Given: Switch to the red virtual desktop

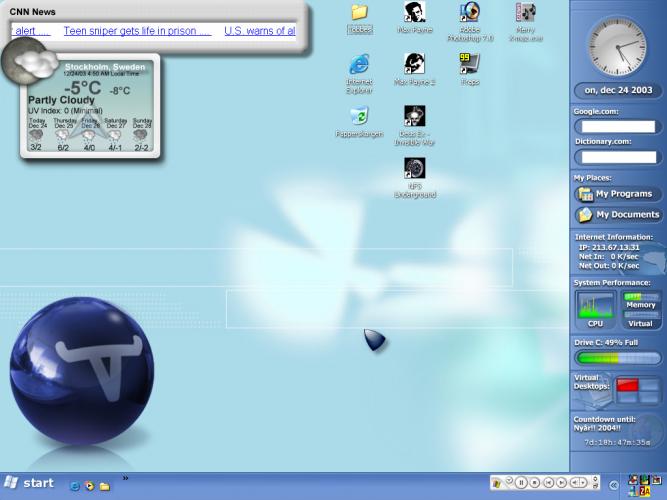Looking at the screenshot, I should 626,385.
